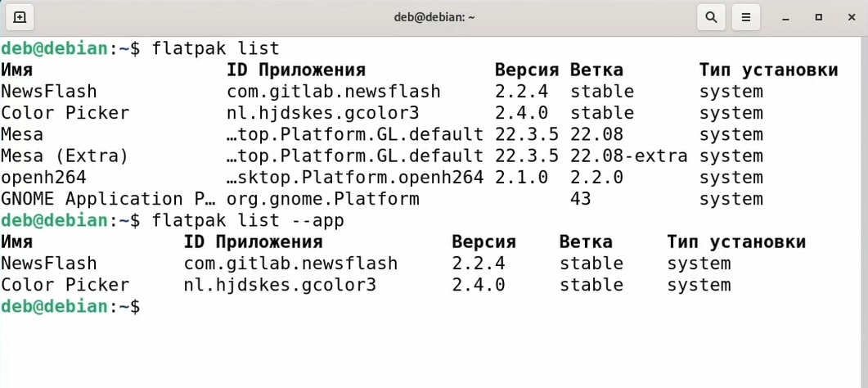Click the org.gnome.Platform application ID
This screenshot has width=868, height=388.
click(x=323, y=199)
